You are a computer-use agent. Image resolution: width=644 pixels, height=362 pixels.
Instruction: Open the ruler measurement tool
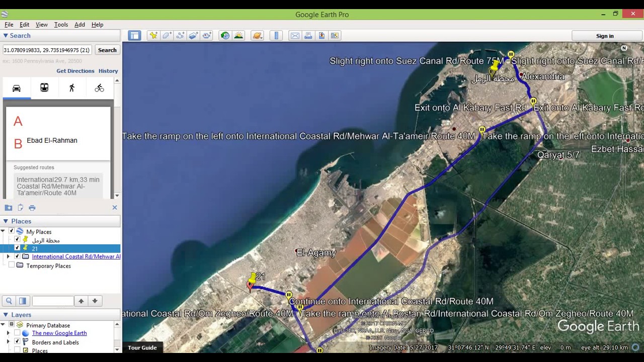[x=276, y=35]
